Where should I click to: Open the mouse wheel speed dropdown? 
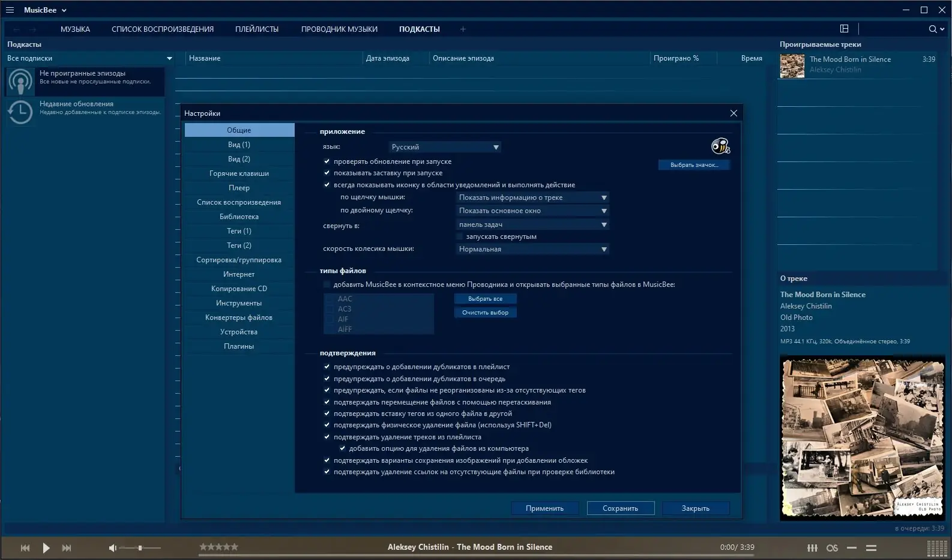[x=532, y=249]
